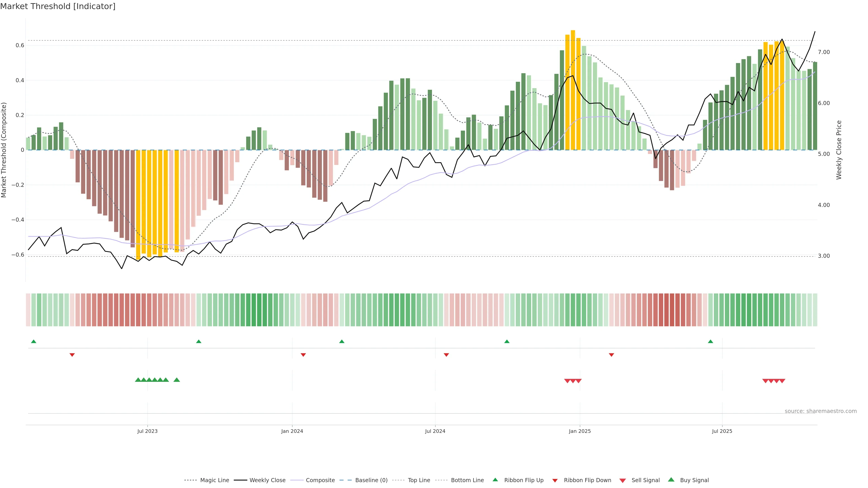868x488 pixels.
Task: Click the source: sharemaestro.com text
Action: point(821,411)
